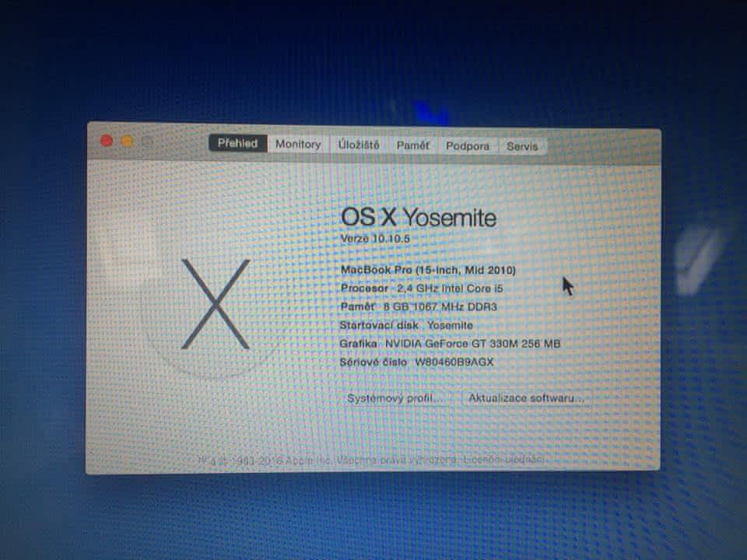Go to the Podpora tab
The width and height of the screenshot is (747, 560).
468,146
